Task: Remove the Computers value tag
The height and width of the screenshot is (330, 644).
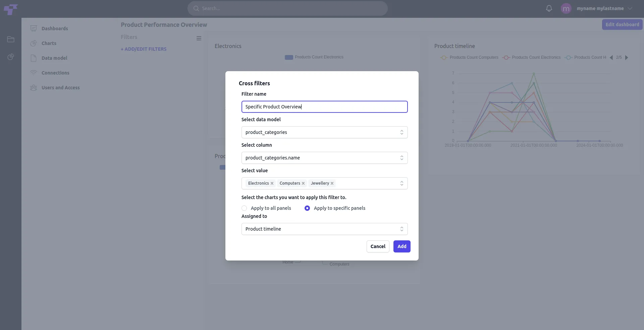Action: pos(303,183)
